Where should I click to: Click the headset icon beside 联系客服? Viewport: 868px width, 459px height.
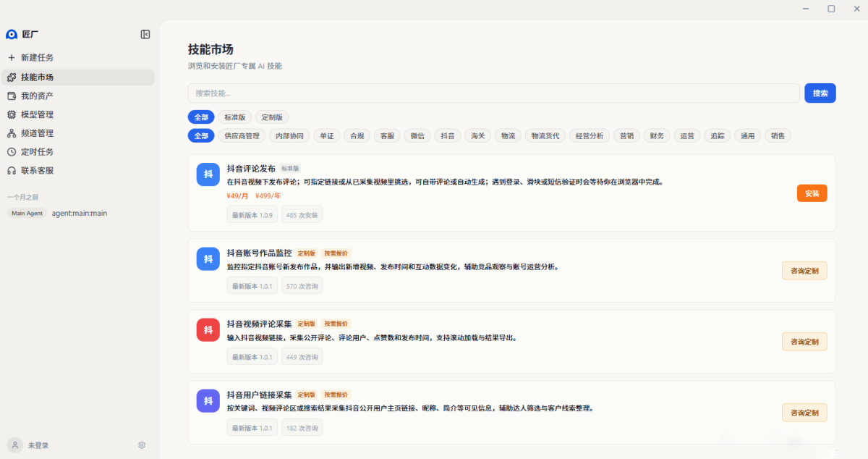click(12, 171)
